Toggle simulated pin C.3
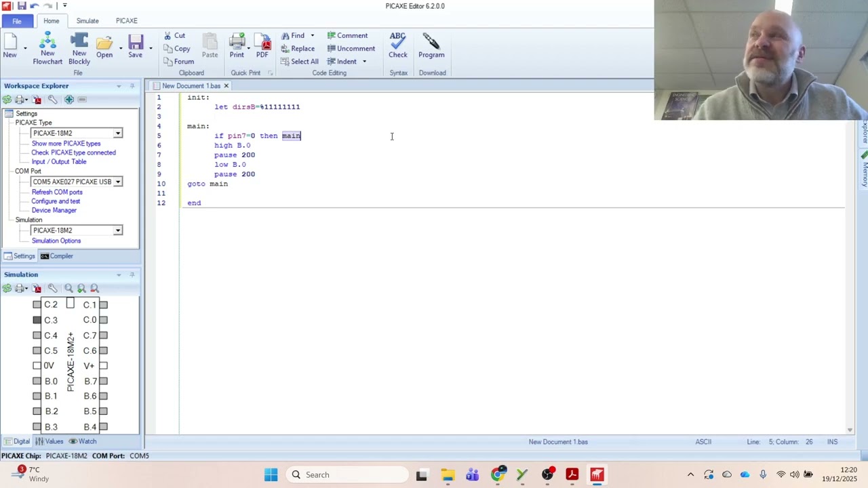The width and height of the screenshot is (868, 488). (37, 320)
